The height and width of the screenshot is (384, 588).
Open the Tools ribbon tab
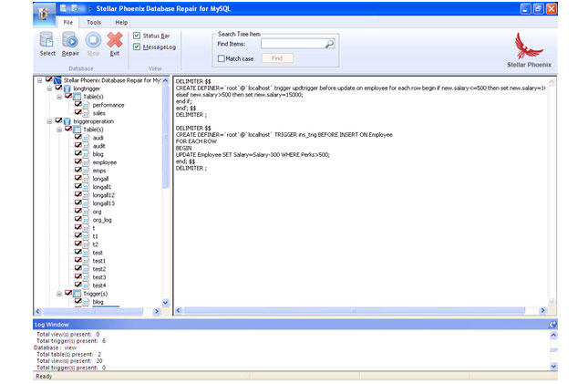pyautogui.click(x=94, y=23)
